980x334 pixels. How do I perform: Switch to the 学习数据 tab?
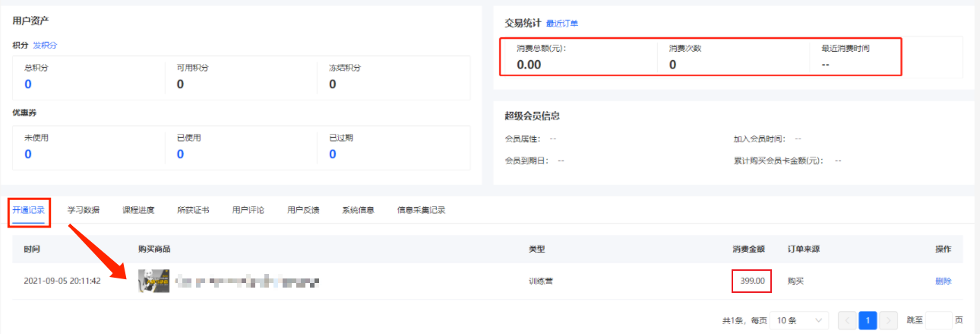click(83, 210)
